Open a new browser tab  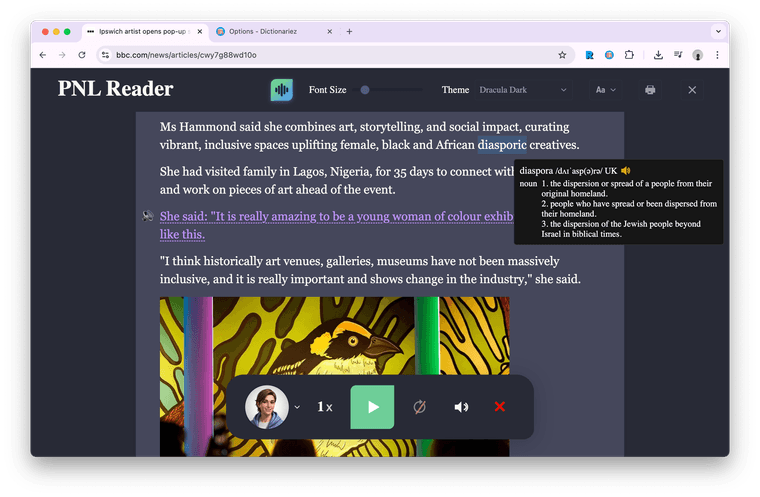point(349,31)
